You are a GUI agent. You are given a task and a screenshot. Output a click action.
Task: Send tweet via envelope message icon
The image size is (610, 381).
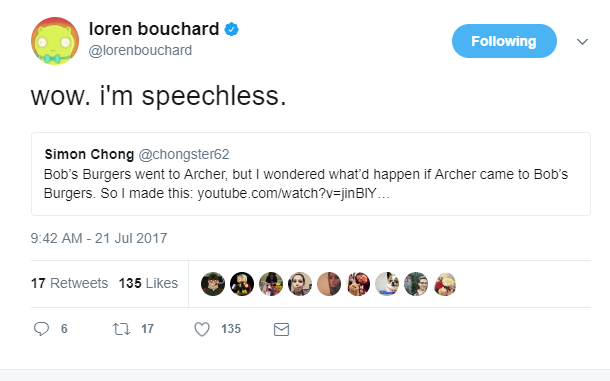(281, 329)
